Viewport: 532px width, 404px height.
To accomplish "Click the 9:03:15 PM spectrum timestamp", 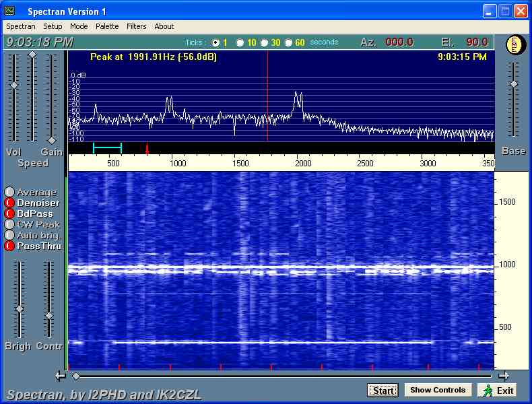I will coord(462,57).
